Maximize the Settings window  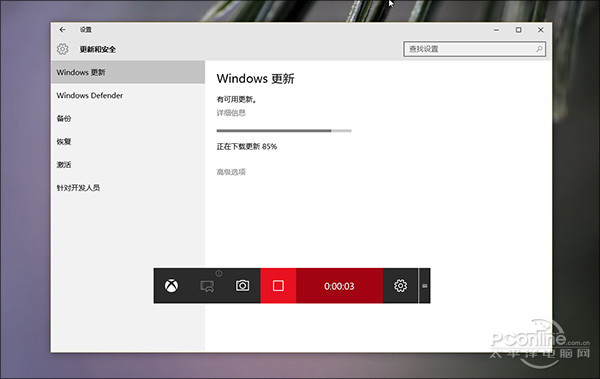coord(518,29)
